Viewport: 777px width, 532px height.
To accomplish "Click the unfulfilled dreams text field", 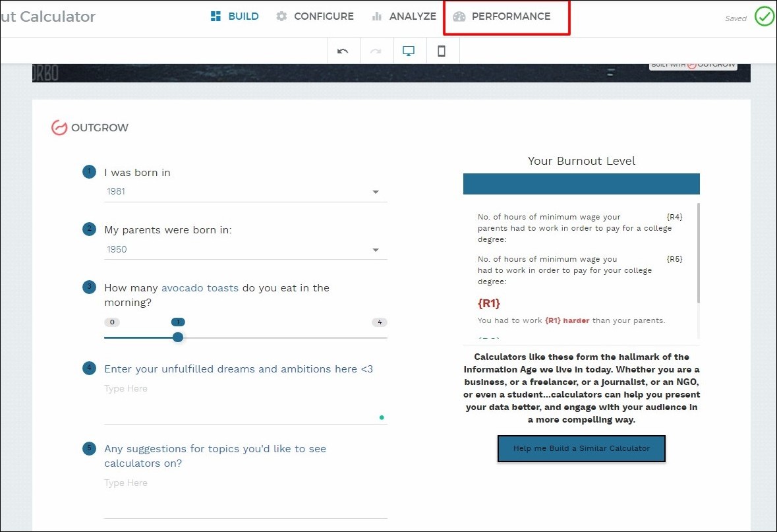I will click(245, 403).
